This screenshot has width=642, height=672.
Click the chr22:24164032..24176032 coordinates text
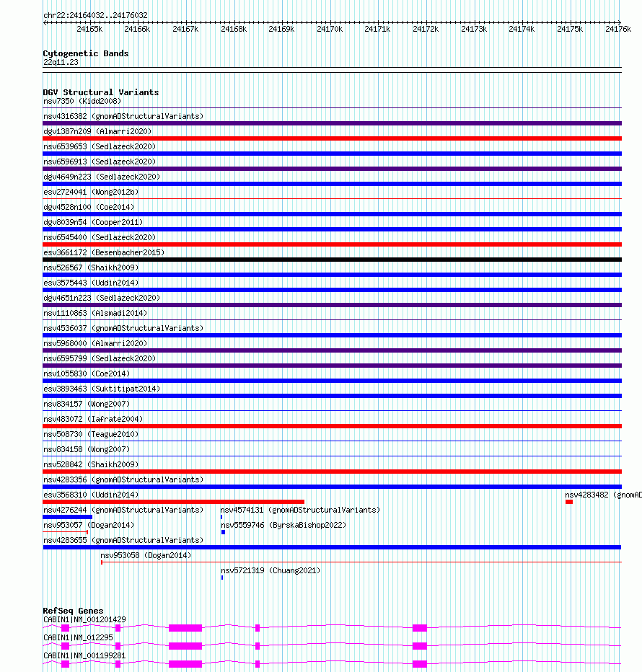click(95, 15)
